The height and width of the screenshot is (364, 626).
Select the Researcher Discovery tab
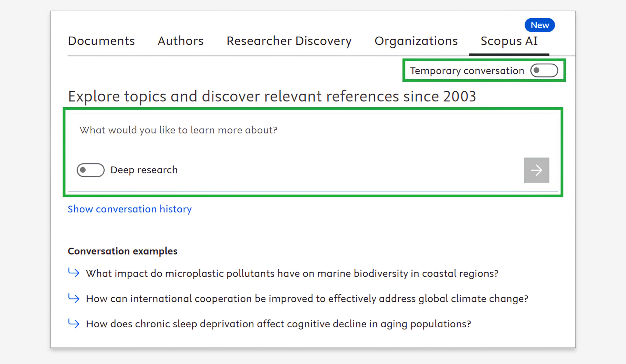pyautogui.click(x=289, y=41)
